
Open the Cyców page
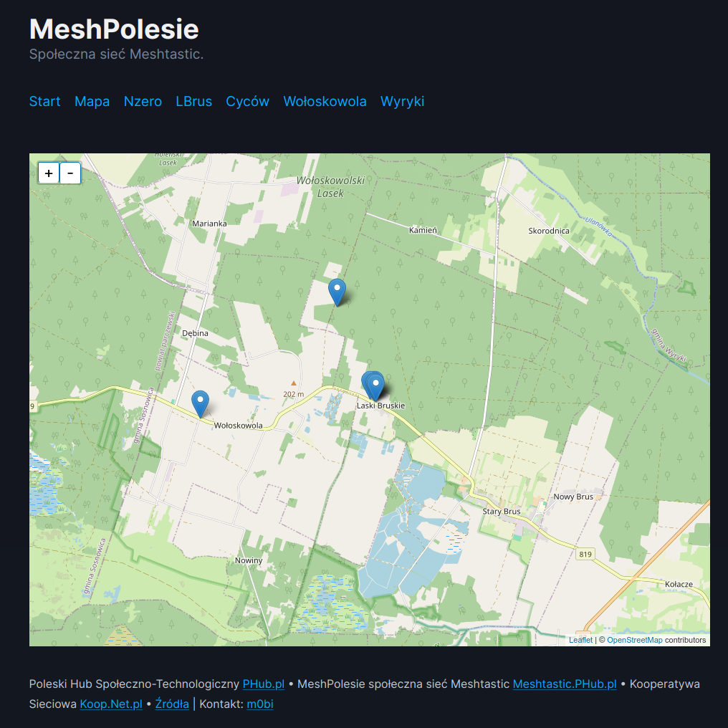247,101
